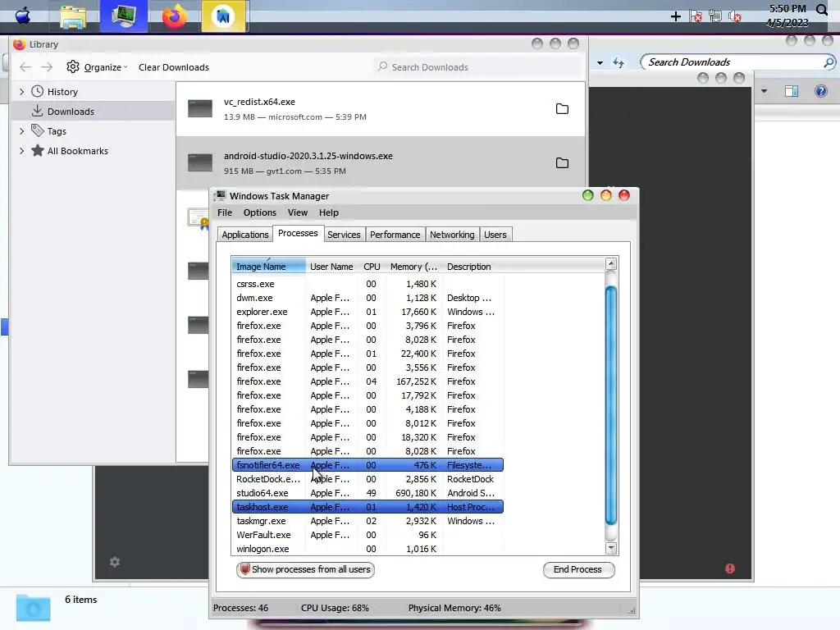Switch to the Users tab

pos(495,235)
